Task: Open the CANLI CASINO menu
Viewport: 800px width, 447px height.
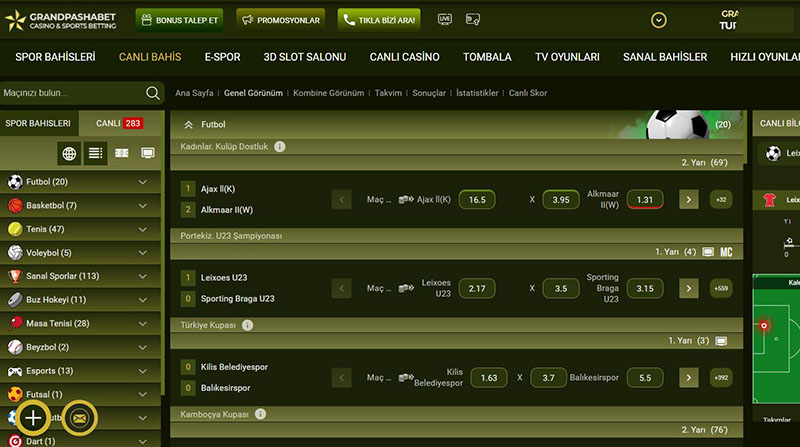Action: pos(405,57)
